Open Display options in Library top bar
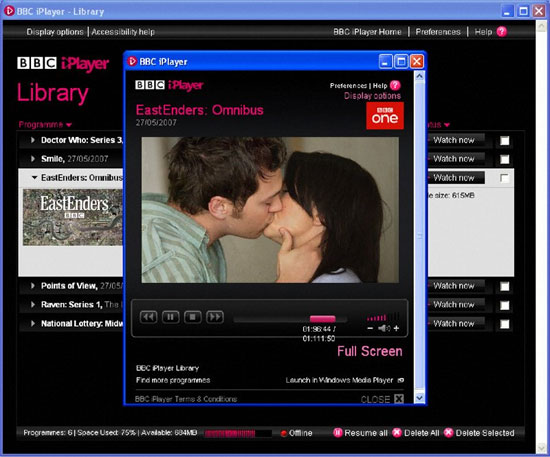This screenshot has height=457, width=550. (55, 32)
